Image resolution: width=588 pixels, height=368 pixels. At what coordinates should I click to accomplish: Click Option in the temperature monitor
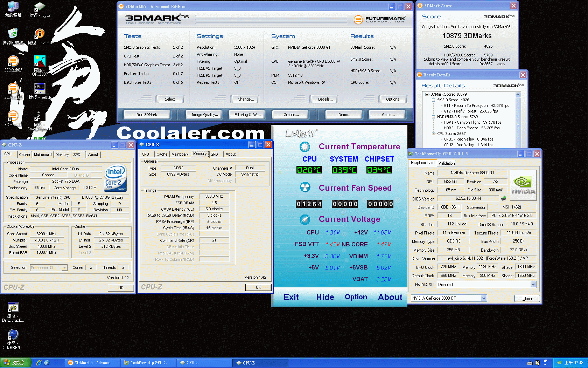[356, 297]
